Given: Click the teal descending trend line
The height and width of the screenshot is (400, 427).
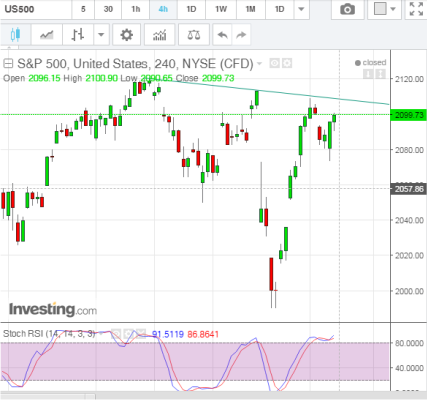Looking at the screenshot, I should coord(273,92).
